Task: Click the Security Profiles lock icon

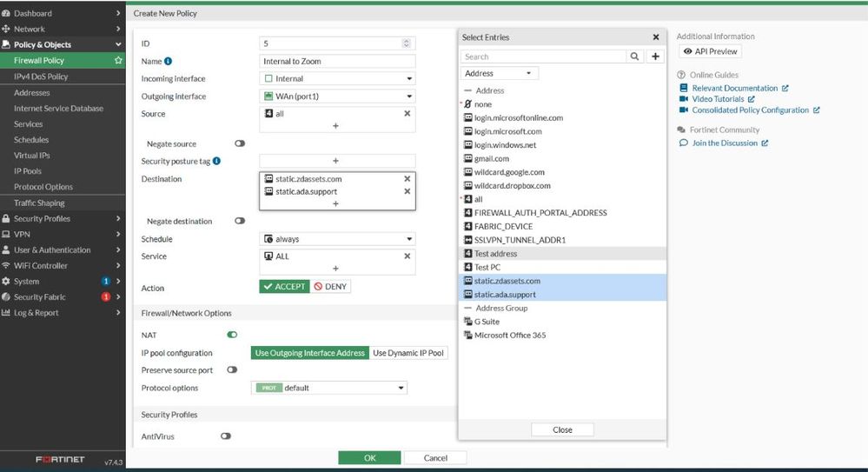Action: pyautogui.click(x=6, y=218)
